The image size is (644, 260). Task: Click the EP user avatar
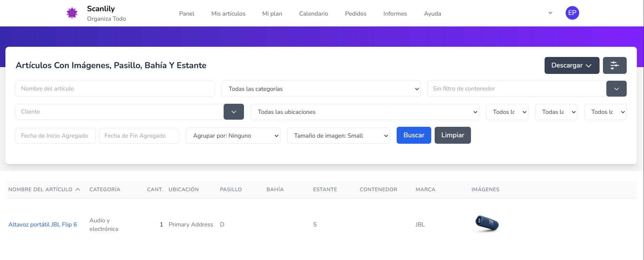572,13
